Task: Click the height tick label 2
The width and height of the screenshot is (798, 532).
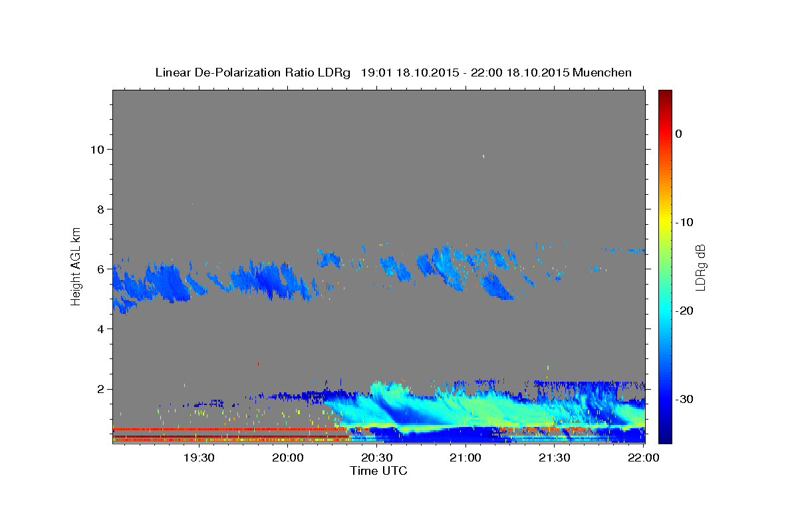Action: pos(100,389)
